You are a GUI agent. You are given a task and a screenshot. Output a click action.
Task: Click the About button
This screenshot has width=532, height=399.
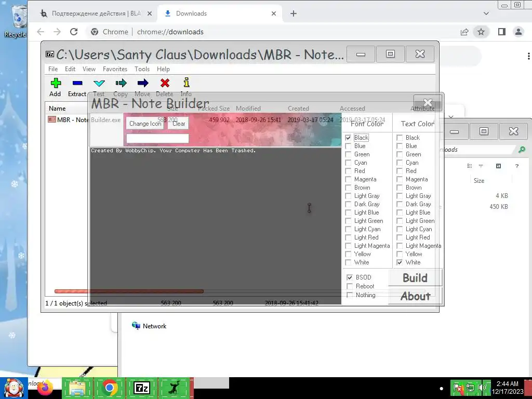click(x=415, y=296)
